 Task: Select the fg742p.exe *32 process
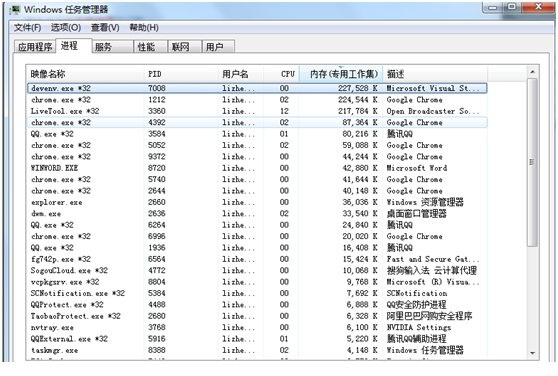[x=257, y=259]
